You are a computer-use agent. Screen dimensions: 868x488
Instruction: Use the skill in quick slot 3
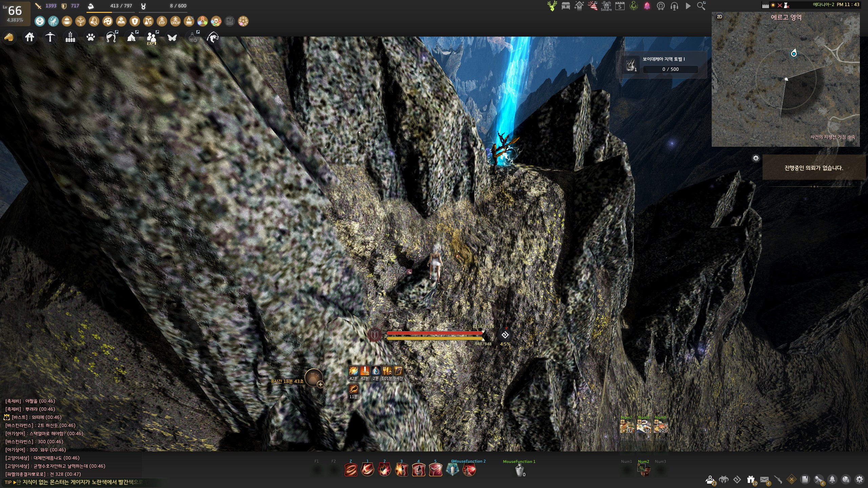(x=401, y=470)
